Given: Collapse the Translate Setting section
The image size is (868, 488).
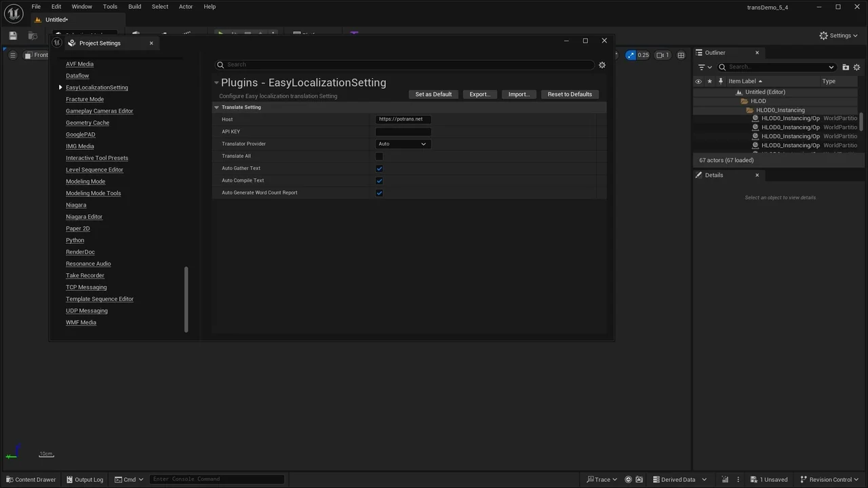Looking at the screenshot, I should pyautogui.click(x=217, y=108).
